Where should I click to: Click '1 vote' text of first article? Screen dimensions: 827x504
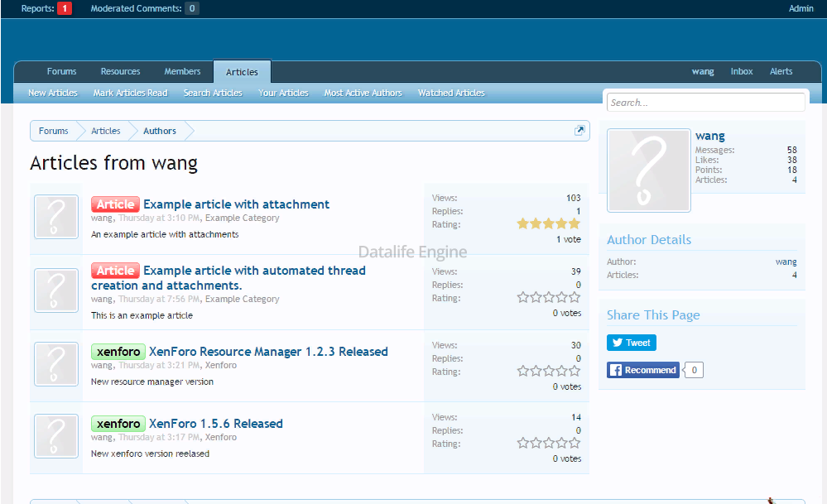[x=569, y=239]
